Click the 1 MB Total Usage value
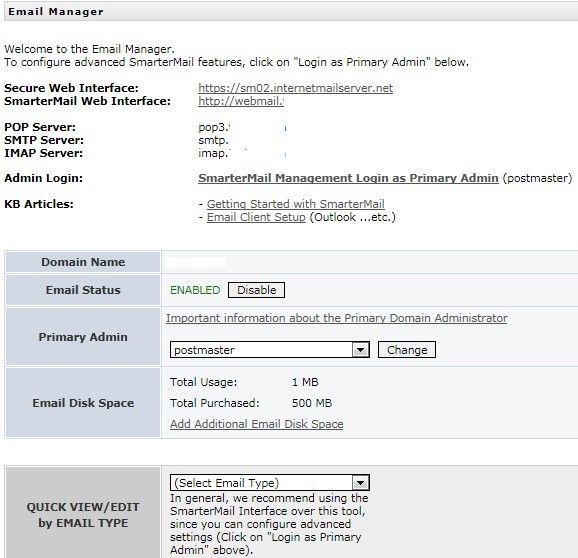The width and height of the screenshot is (578, 558). click(x=305, y=382)
